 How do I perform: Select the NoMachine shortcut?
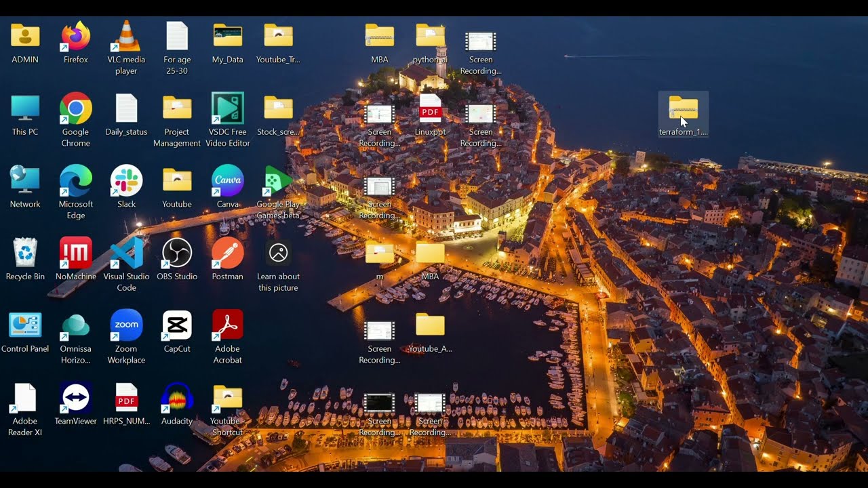[x=75, y=260]
